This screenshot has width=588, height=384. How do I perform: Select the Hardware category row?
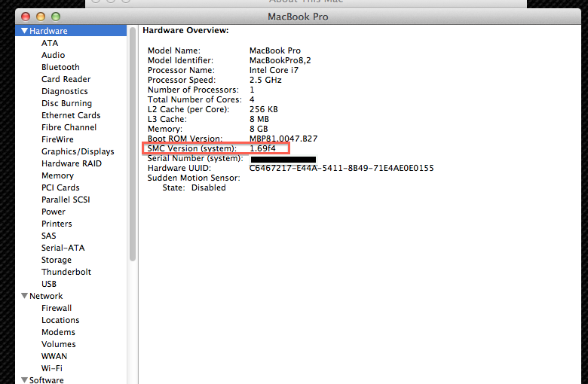click(x=71, y=31)
